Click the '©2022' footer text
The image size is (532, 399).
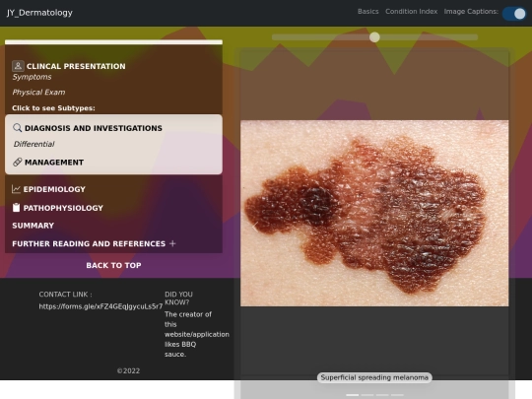(x=128, y=370)
